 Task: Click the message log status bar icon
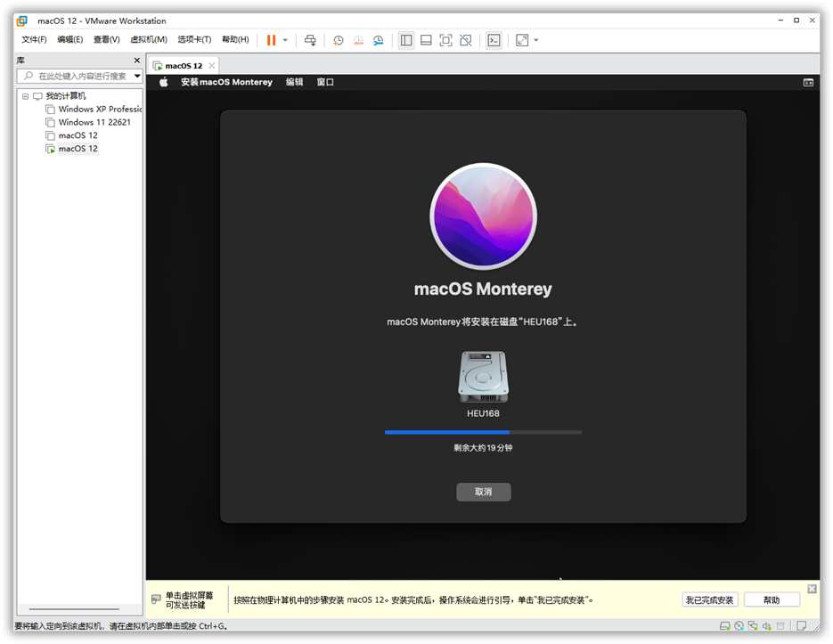[801, 626]
